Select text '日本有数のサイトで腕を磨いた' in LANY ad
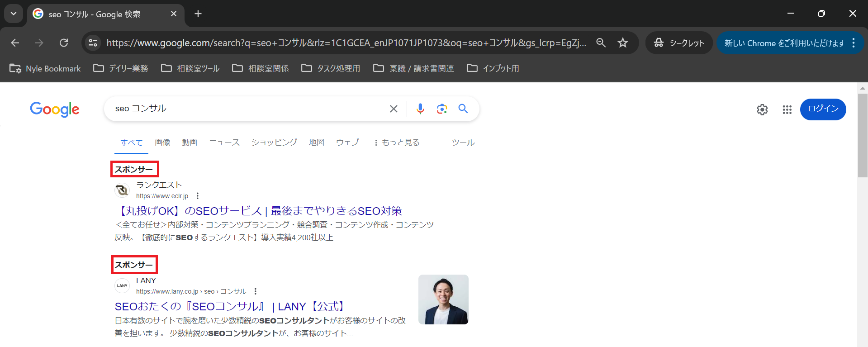This screenshot has width=868, height=347. point(168,321)
